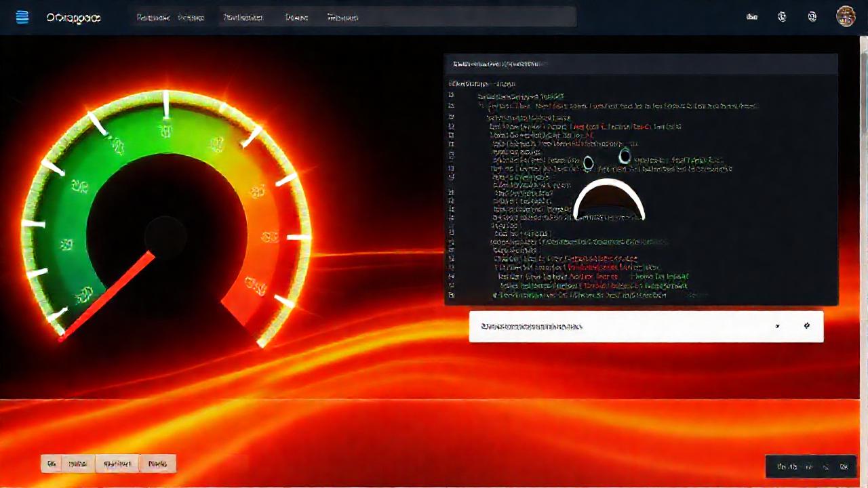Open the blue stacked-bars menu icon
Viewport: 868px width, 488px height.
(x=22, y=18)
